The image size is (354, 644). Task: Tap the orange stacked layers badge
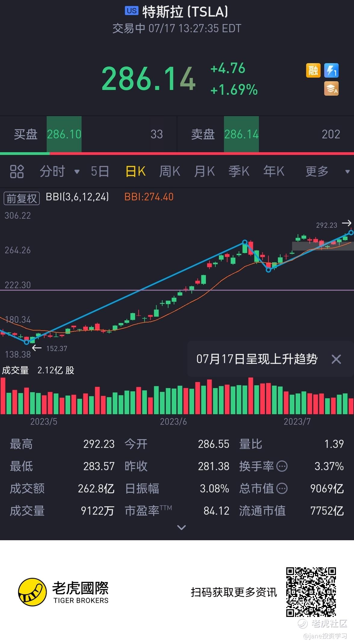tap(331, 89)
